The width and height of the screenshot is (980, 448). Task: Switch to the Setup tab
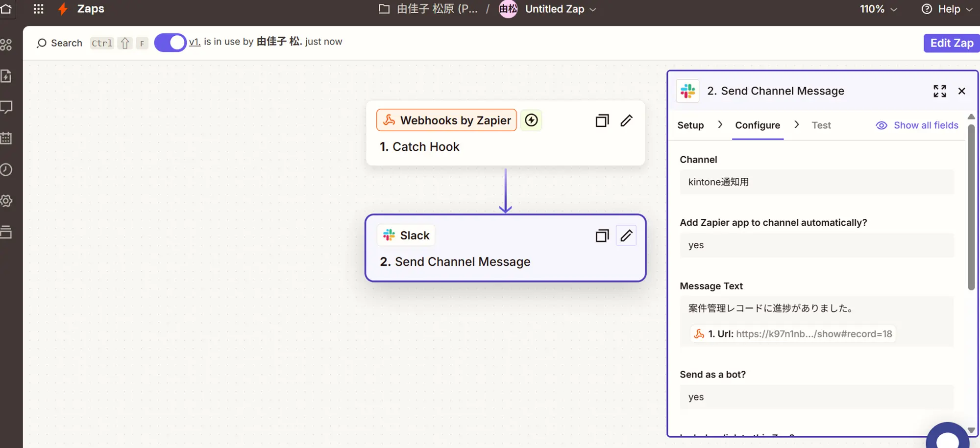click(690, 125)
